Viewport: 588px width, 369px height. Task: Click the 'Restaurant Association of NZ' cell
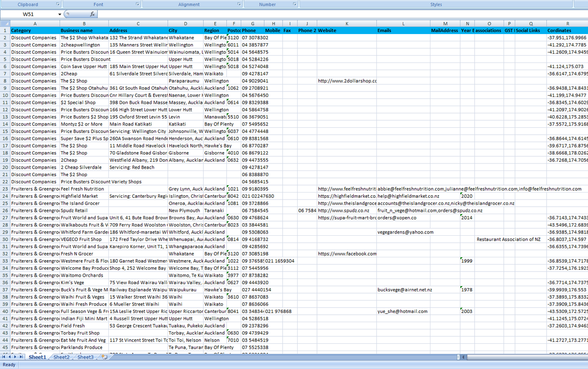click(508, 239)
